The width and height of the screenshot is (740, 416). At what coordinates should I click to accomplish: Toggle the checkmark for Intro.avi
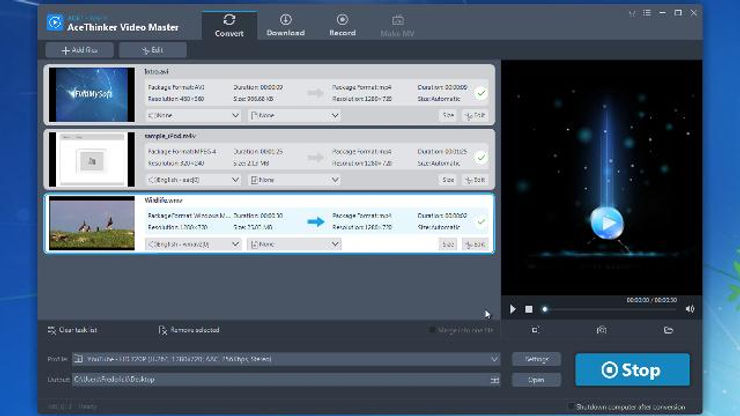tap(481, 93)
